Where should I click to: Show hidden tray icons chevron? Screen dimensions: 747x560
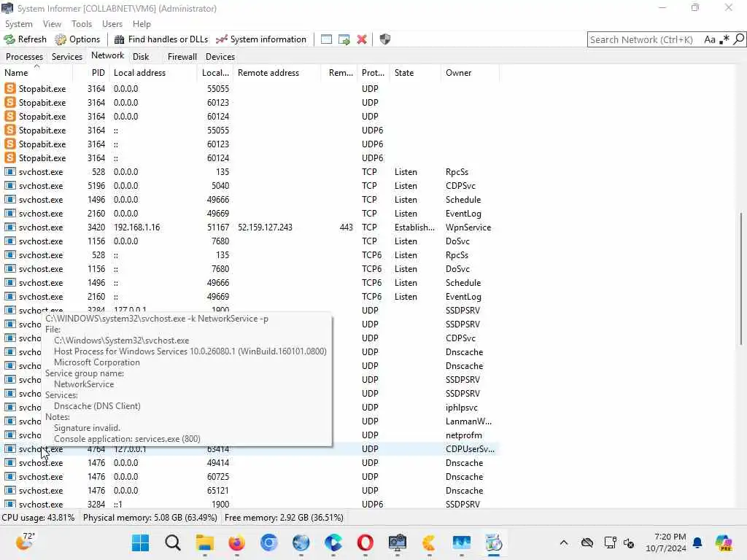pos(564,542)
